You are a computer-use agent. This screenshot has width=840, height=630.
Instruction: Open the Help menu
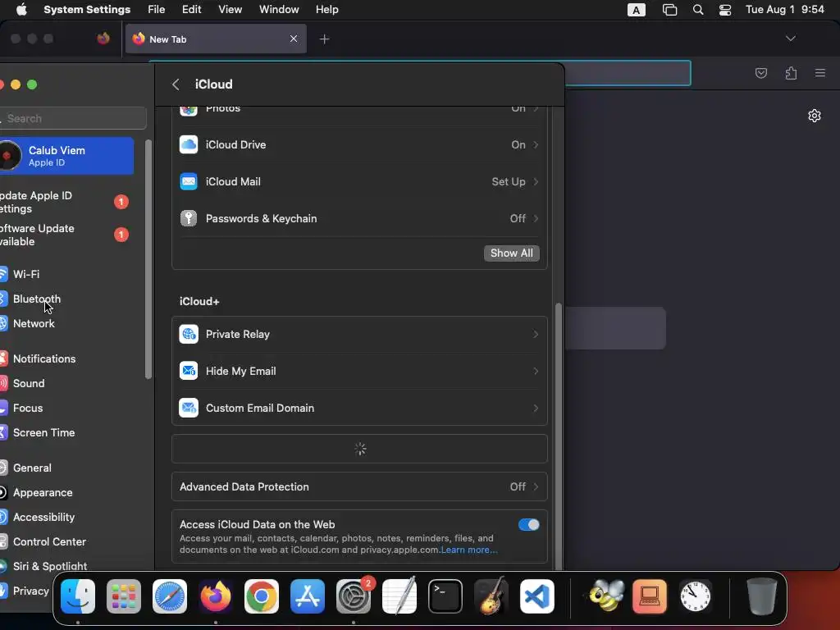326,10
